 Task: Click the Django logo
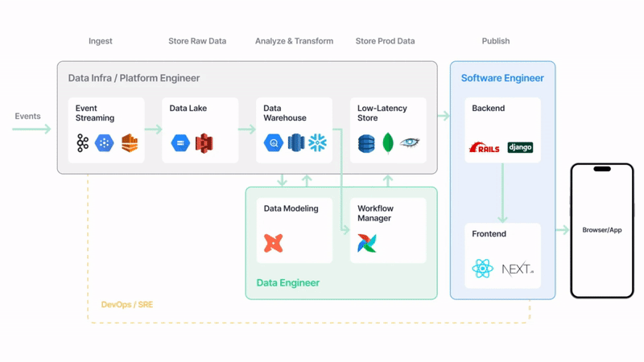[520, 147]
